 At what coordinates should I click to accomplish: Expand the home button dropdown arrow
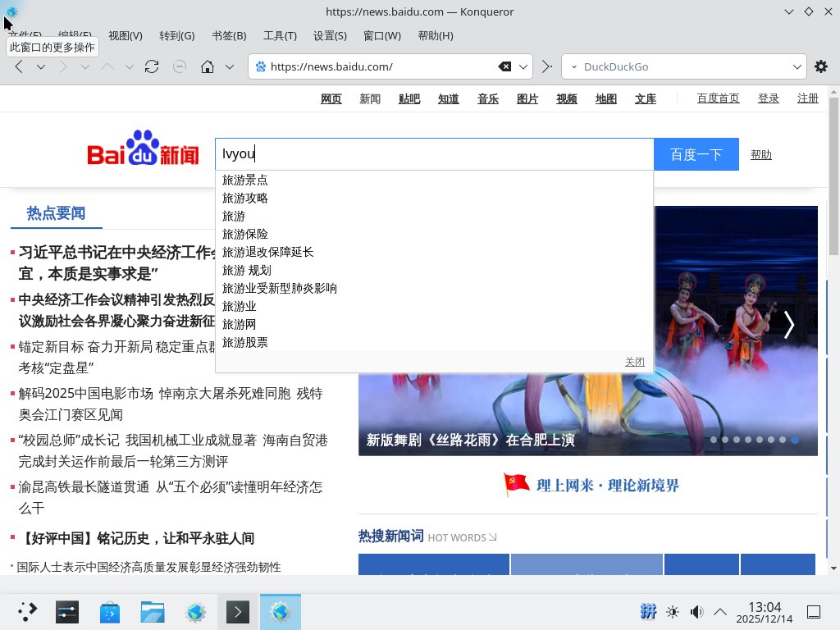point(230,67)
